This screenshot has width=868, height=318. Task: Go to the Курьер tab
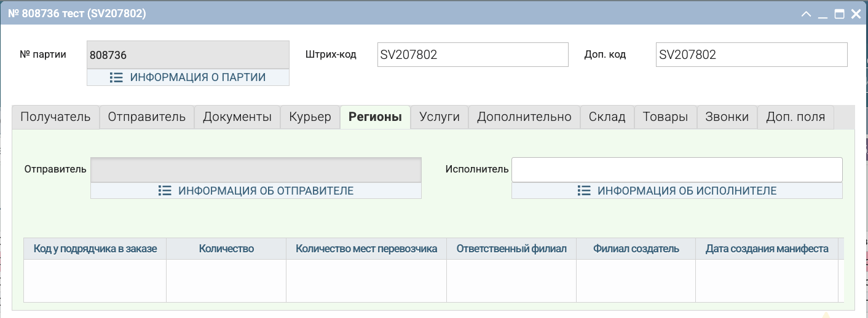point(310,117)
